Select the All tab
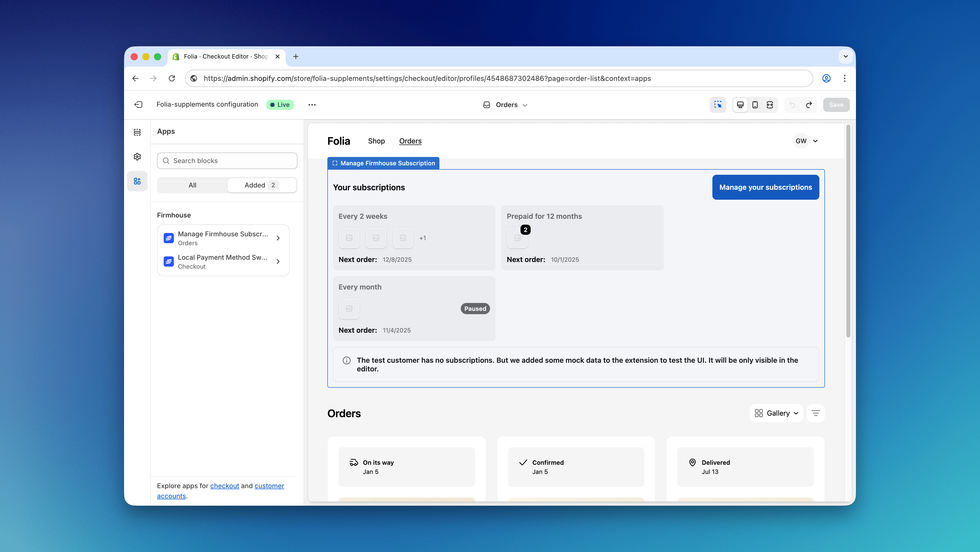 pos(192,185)
